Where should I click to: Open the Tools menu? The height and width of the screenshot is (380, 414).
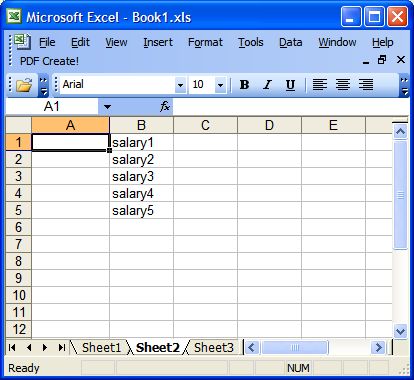(251, 42)
